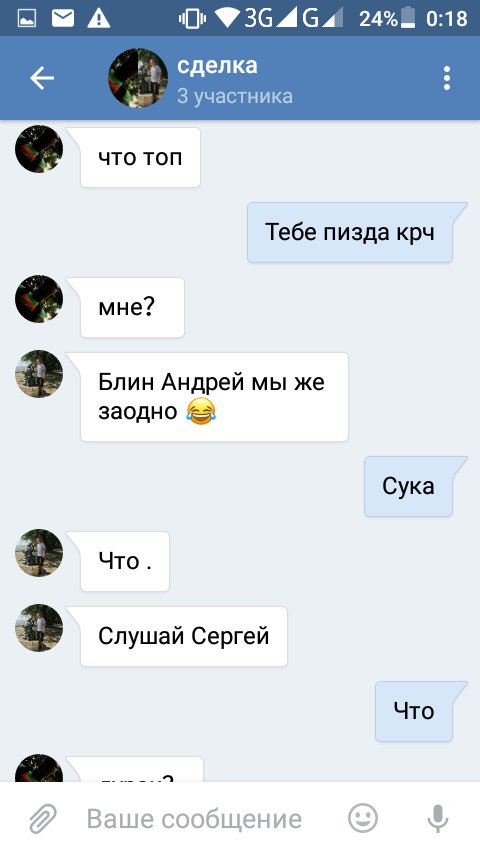Open the emoji smiley picker
The width and height of the screenshot is (480, 854).
(363, 818)
